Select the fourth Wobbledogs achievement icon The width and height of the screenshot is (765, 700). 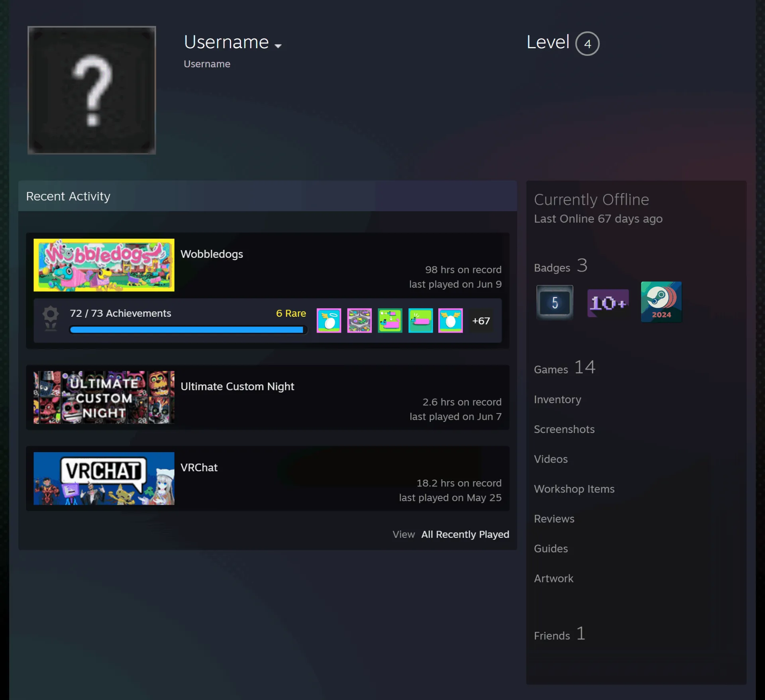point(420,320)
